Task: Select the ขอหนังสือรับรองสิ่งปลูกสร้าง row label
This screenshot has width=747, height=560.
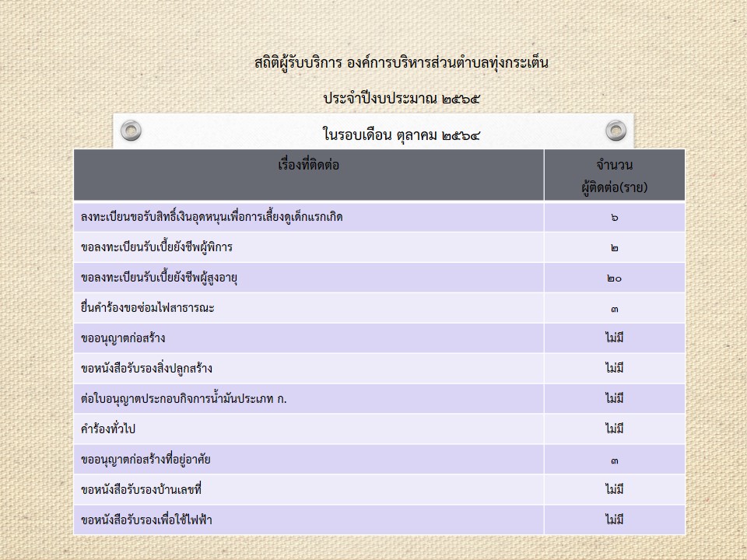Action: 146,368
